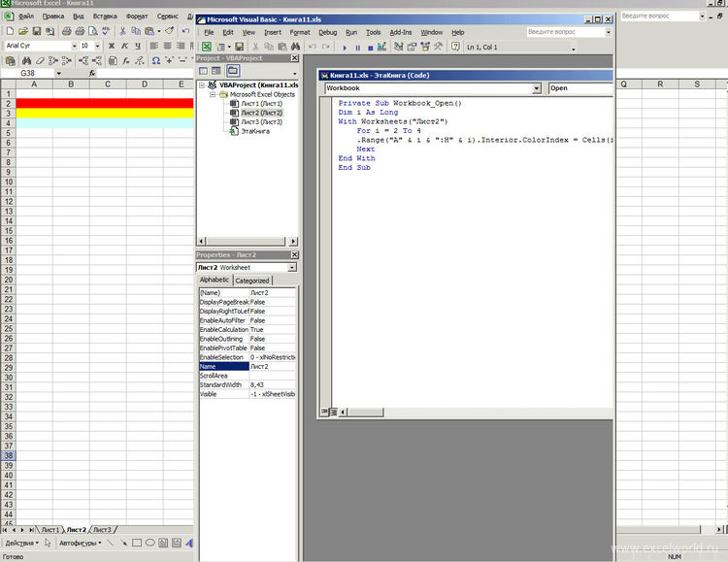Stop execution with the Reset icon
Viewport: 728px width, 562px height.
(370, 48)
